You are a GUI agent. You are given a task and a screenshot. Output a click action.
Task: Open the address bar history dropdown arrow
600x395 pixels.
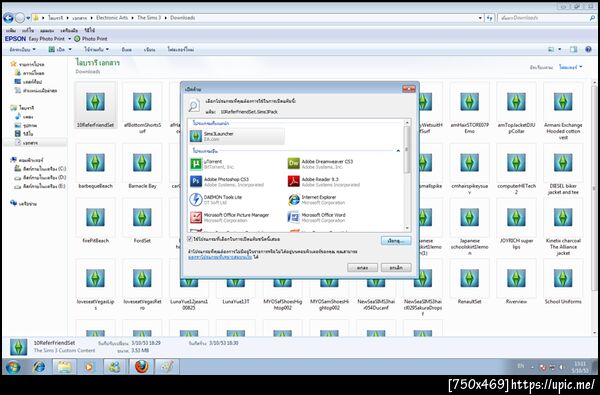pyautogui.click(x=480, y=18)
